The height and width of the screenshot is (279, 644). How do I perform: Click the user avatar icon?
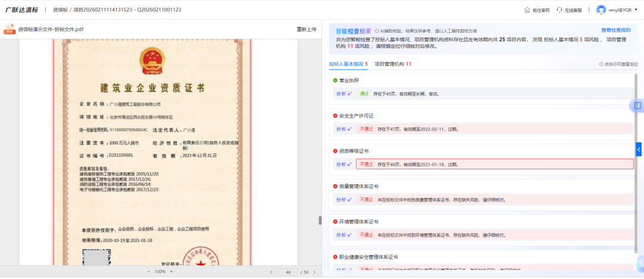click(601, 10)
